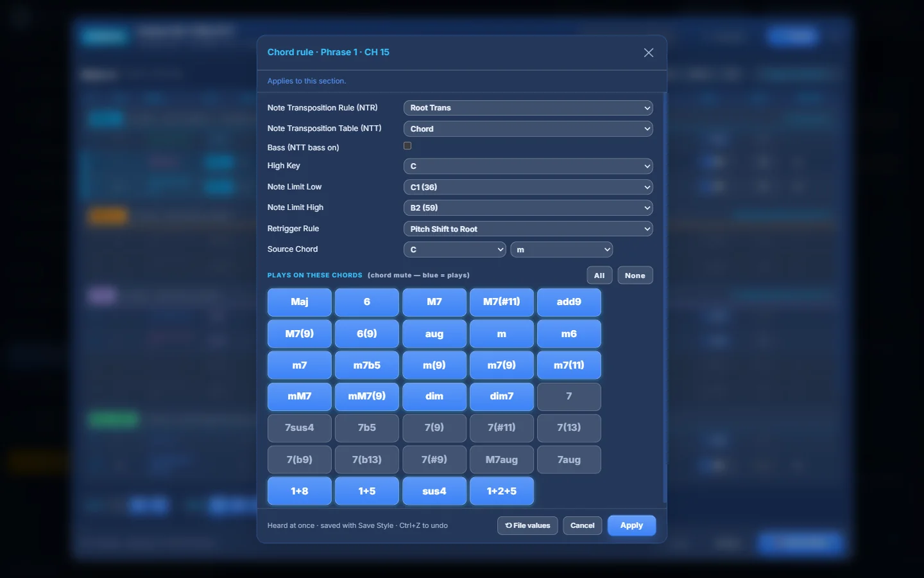Toggle the M7(#11) chord
Image resolution: width=924 pixels, height=578 pixels.
(502, 302)
